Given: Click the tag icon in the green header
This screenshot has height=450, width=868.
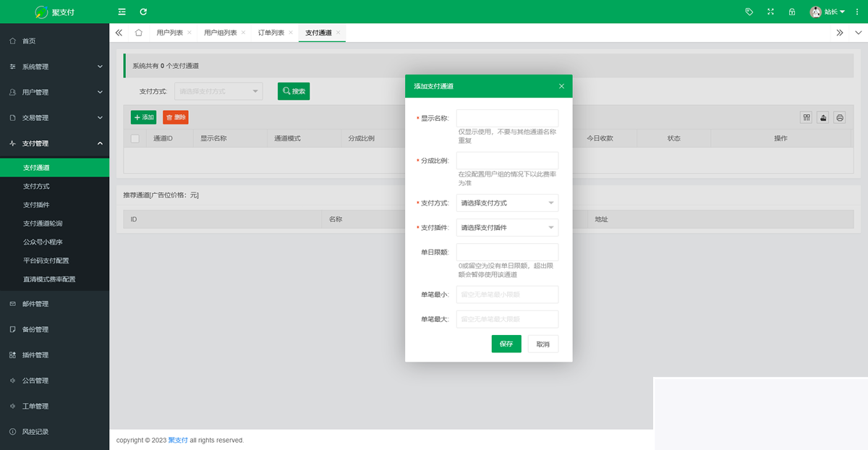Looking at the screenshot, I should coord(749,12).
